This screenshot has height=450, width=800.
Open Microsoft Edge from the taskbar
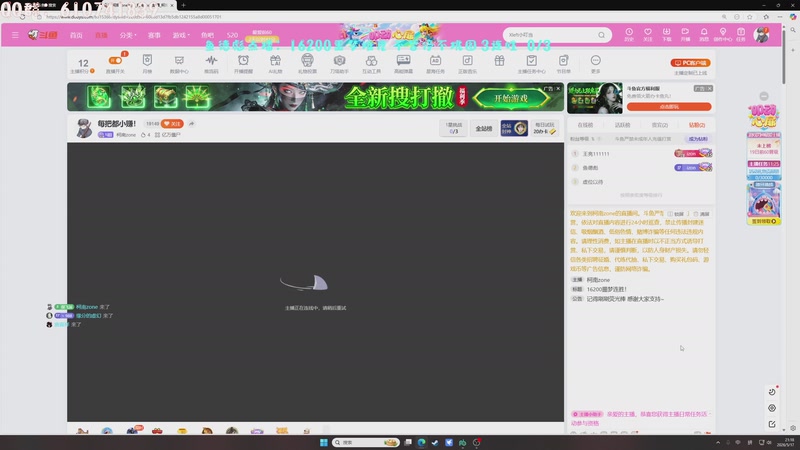(421, 442)
